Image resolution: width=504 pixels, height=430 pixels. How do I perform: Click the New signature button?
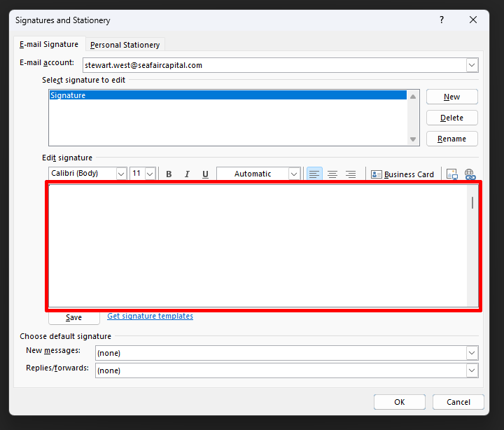tap(451, 97)
